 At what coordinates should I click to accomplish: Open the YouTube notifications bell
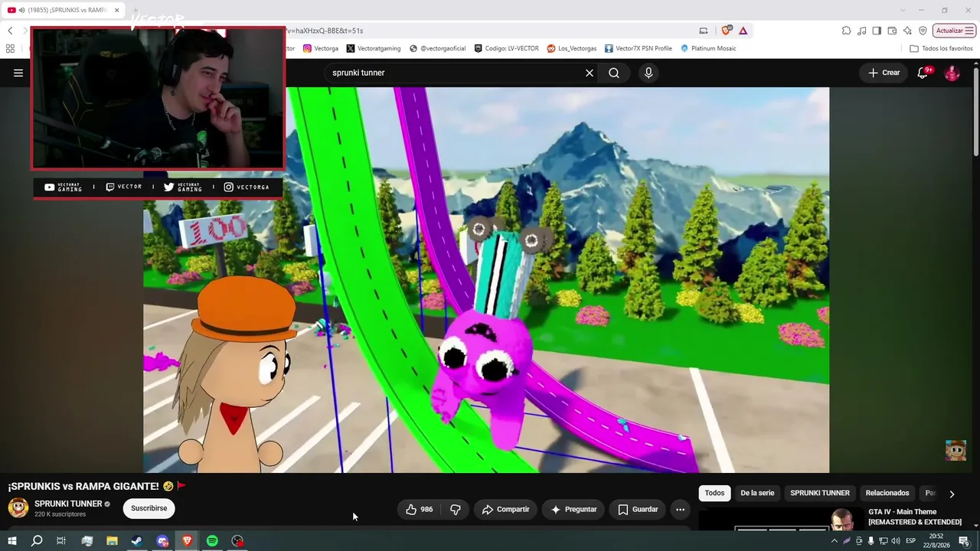pos(923,73)
